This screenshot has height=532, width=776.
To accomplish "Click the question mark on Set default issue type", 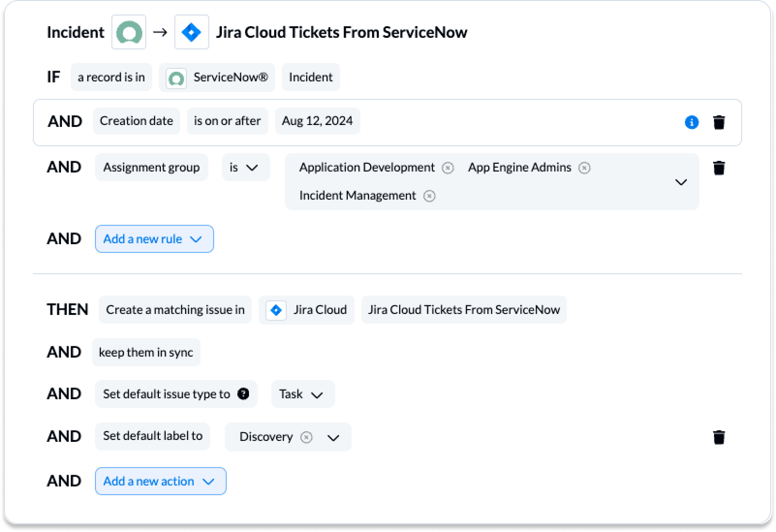I will [x=244, y=394].
